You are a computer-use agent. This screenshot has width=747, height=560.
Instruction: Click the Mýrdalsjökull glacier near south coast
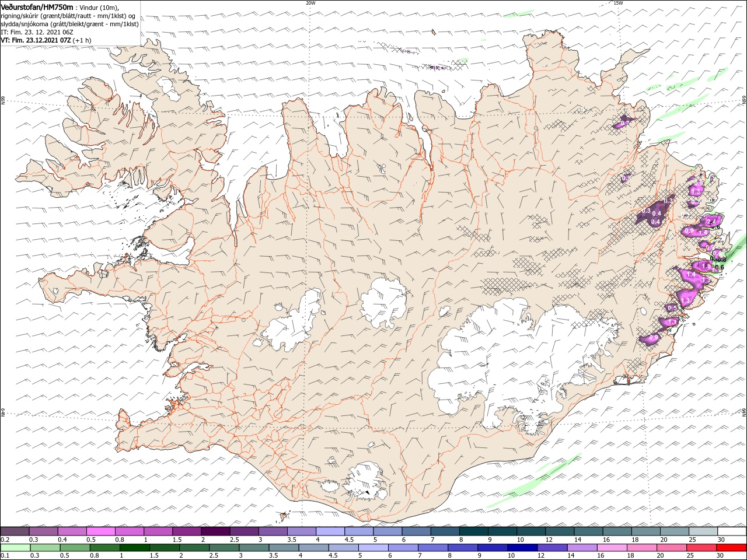(x=366, y=482)
